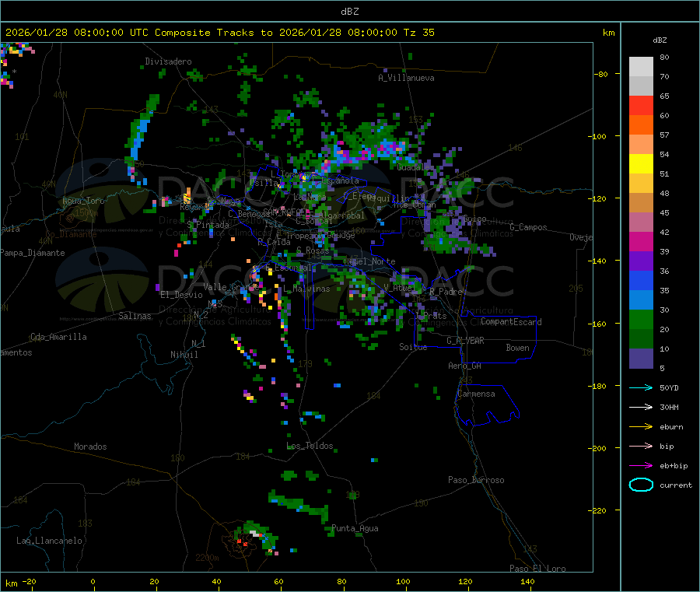Viewport: 700px width, 592px height.
Task: Click the -220 tick on right axis
Action: [x=598, y=511]
